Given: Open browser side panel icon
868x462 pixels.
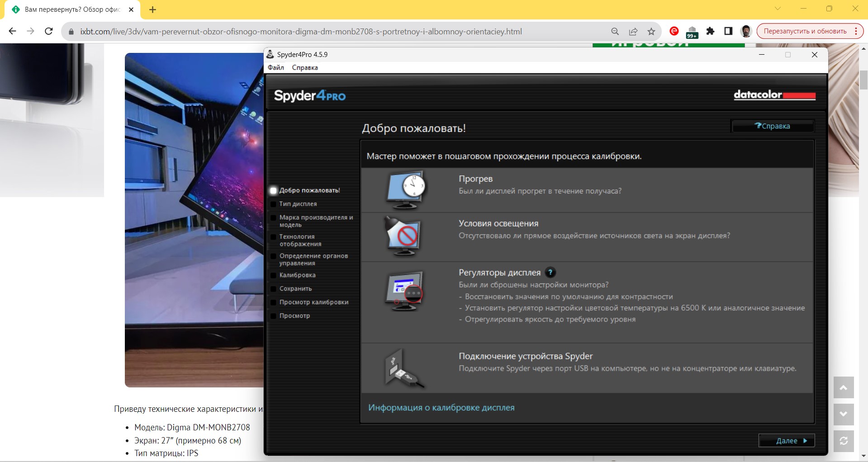Looking at the screenshot, I should coord(728,31).
